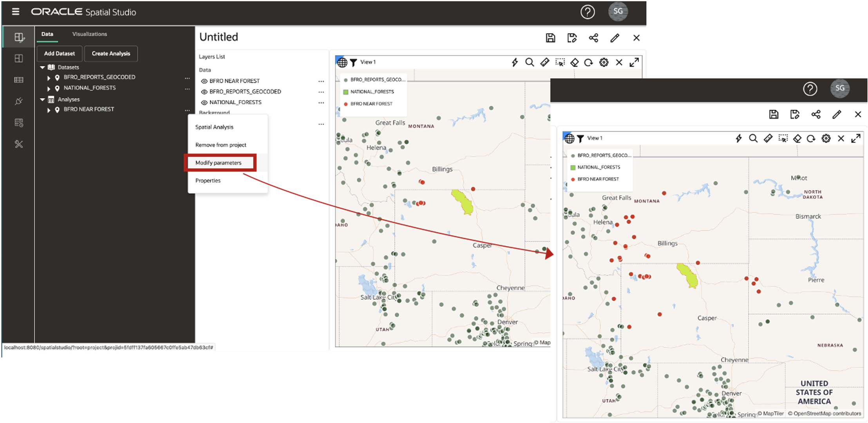The image size is (868, 423).
Task: Click the save project icon
Action: pyautogui.click(x=550, y=38)
